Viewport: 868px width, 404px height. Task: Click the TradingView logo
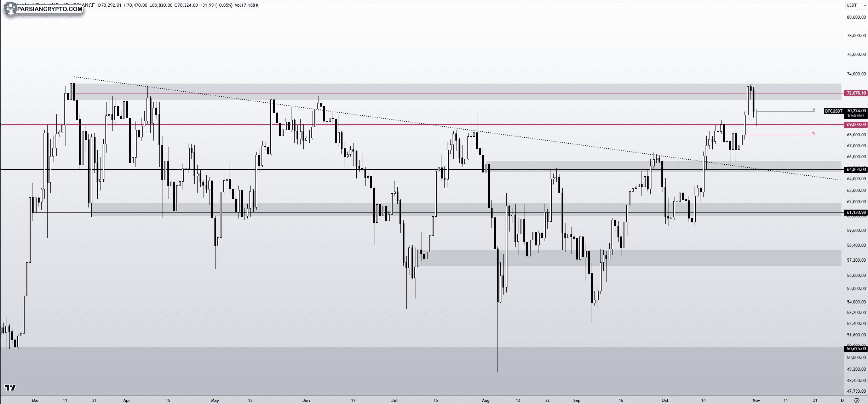[x=10, y=388]
